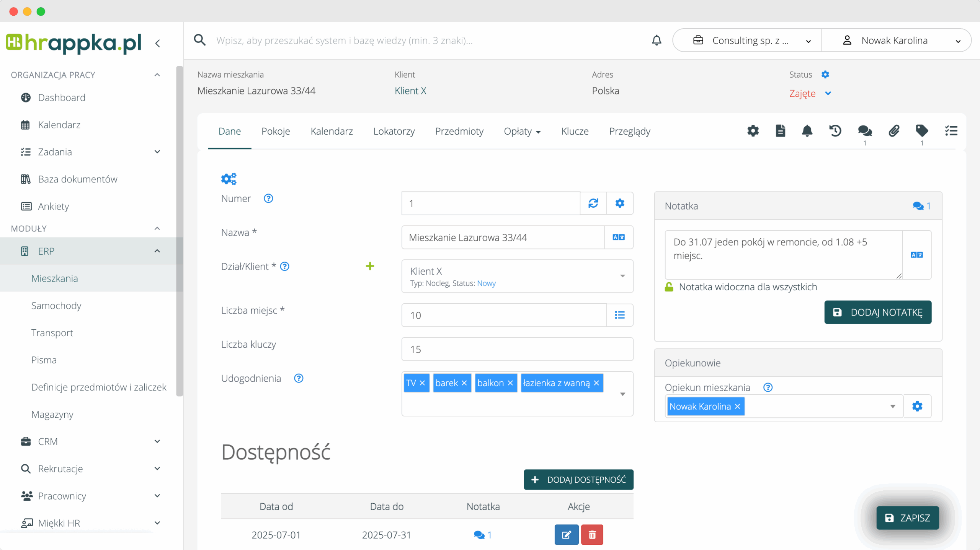
Task: Click the list icon next to Liczba miejsc
Action: [619, 315]
